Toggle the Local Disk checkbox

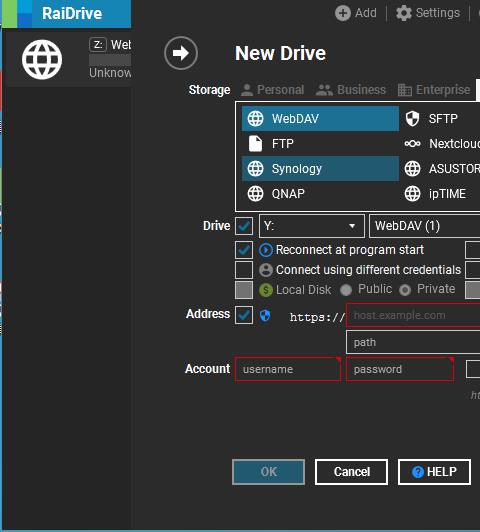click(244, 290)
